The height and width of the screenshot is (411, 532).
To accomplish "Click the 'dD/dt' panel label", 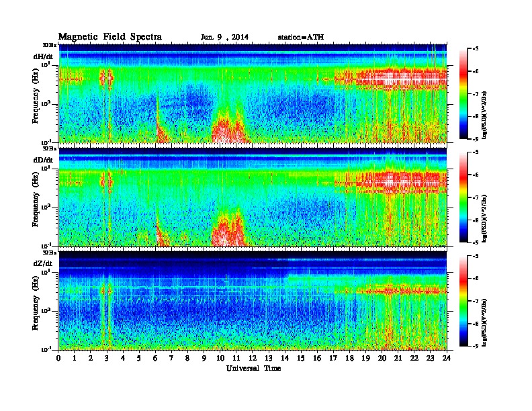I will pyautogui.click(x=43, y=160).
